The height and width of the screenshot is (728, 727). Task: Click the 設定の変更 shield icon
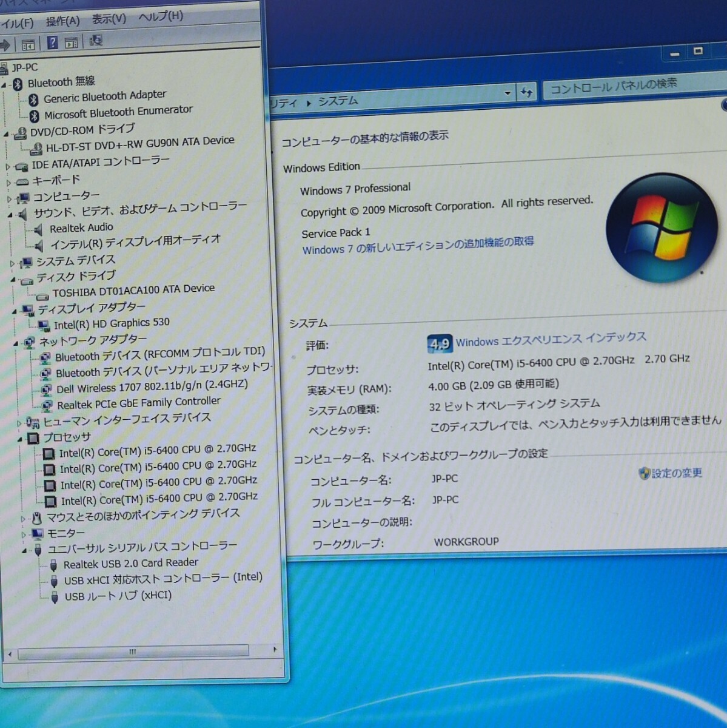coord(644,473)
